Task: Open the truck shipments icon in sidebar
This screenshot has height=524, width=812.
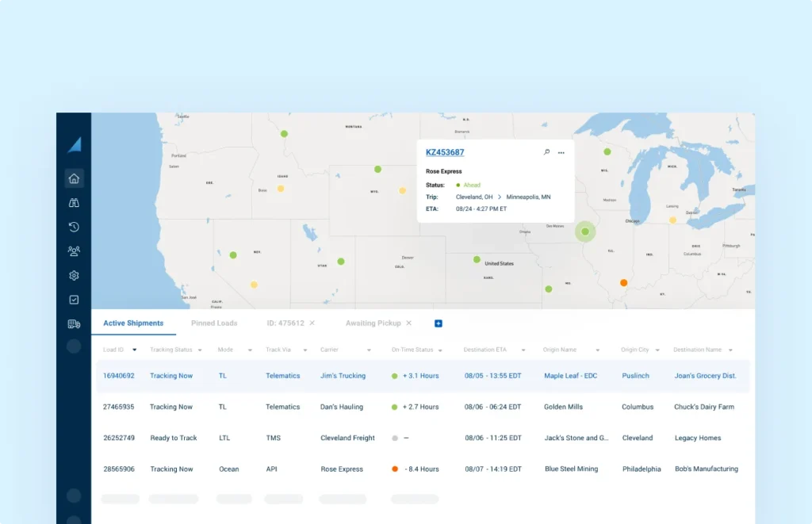Action: pyautogui.click(x=73, y=323)
